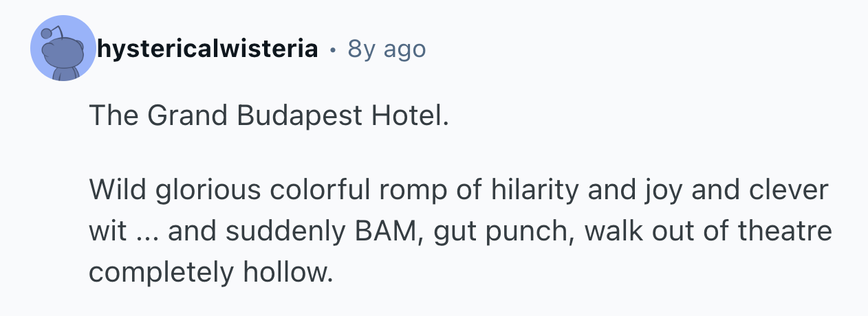Click the words "completely hollow." in the comment
This screenshot has width=868, height=316.
[210, 273]
